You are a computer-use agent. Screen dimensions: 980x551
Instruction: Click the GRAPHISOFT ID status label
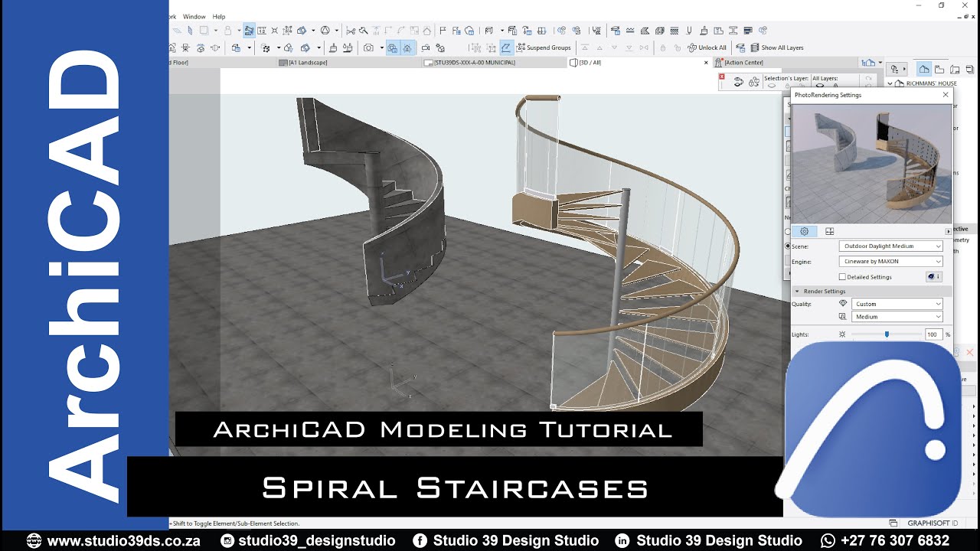click(933, 523)
